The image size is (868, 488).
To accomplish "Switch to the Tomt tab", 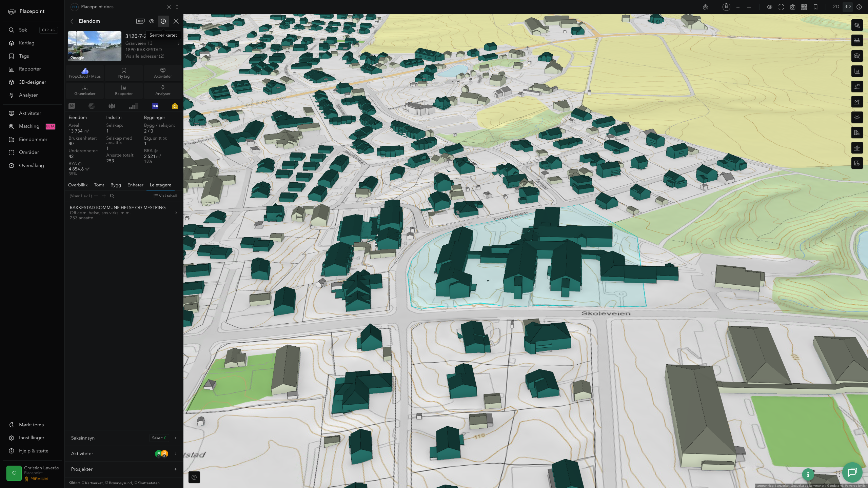I will (x=99, y=185).
